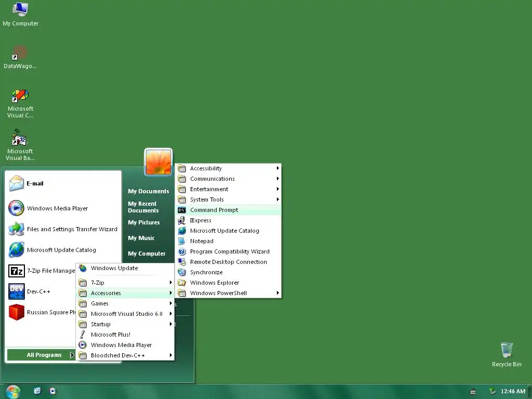Click the IExpress icon
This screenshot has width=532, height=399.
pyautogui.click(x=182, y=220)
